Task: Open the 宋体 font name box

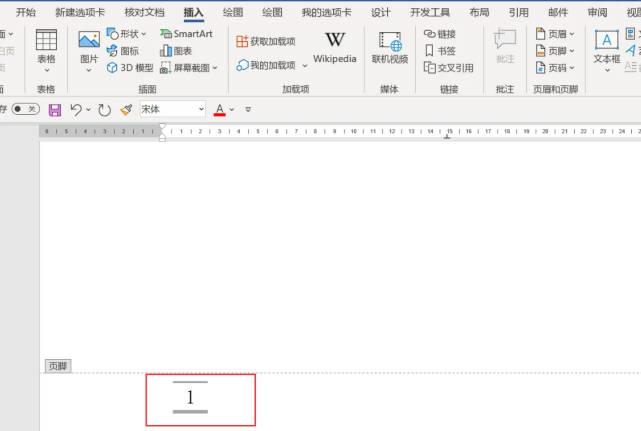Action: 172,109
